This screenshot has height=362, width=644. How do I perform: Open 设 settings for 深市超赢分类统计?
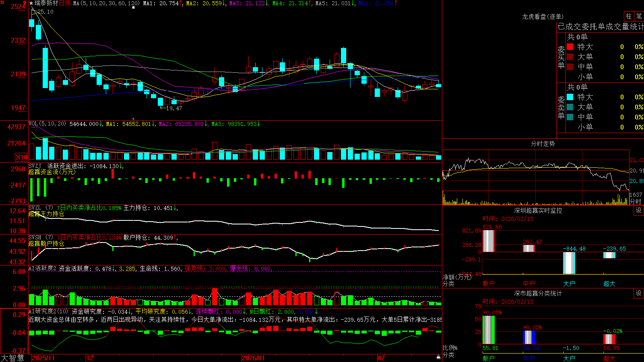(639, 293)
